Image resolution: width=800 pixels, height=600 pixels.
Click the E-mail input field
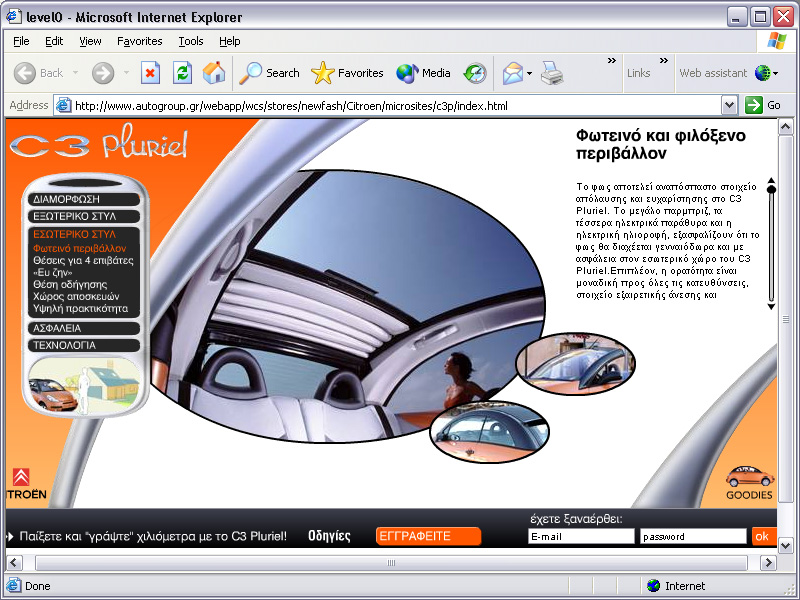click(581, 536)
